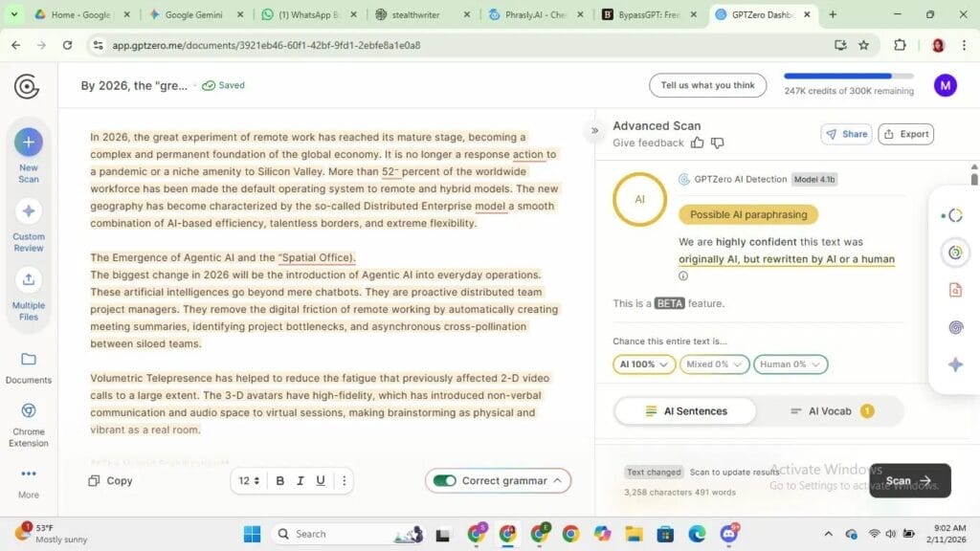Toggle the Correct grammar switch
The height and width of the screenshot is (551, 980).
[x=446, y=480]
